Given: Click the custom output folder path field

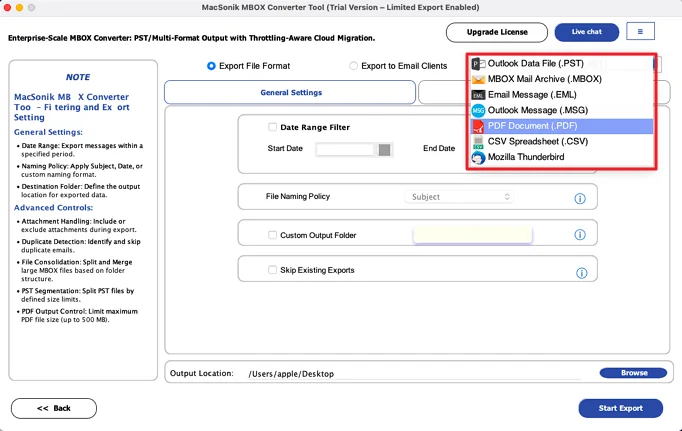Looking at the screenshot, I should pyautogui.click(x=472, y=235).
